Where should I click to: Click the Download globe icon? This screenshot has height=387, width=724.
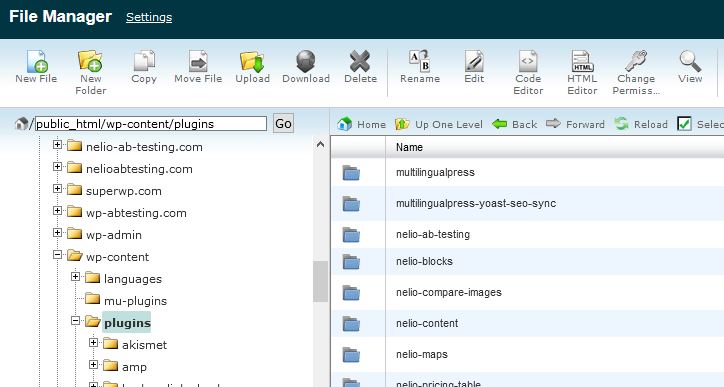[306, 61]
